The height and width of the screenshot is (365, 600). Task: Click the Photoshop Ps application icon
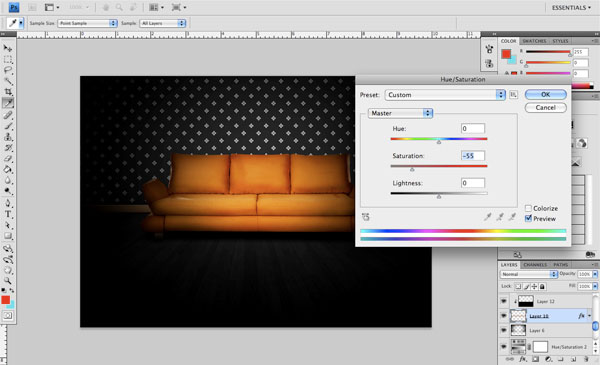[x=14, y=7]
